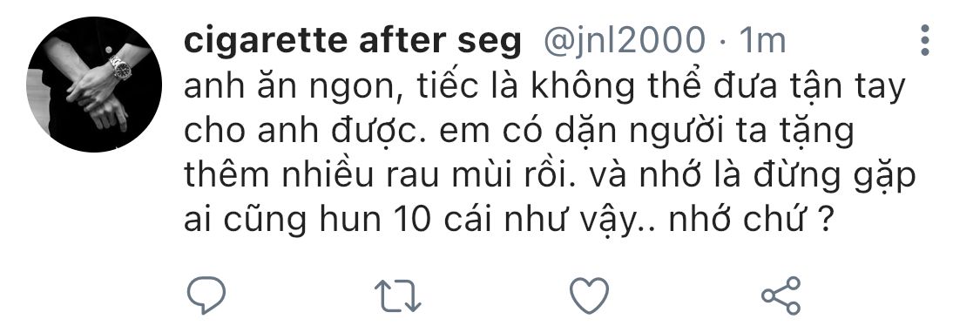Like the tweet with the heart icon

click(x=590, y=295)
